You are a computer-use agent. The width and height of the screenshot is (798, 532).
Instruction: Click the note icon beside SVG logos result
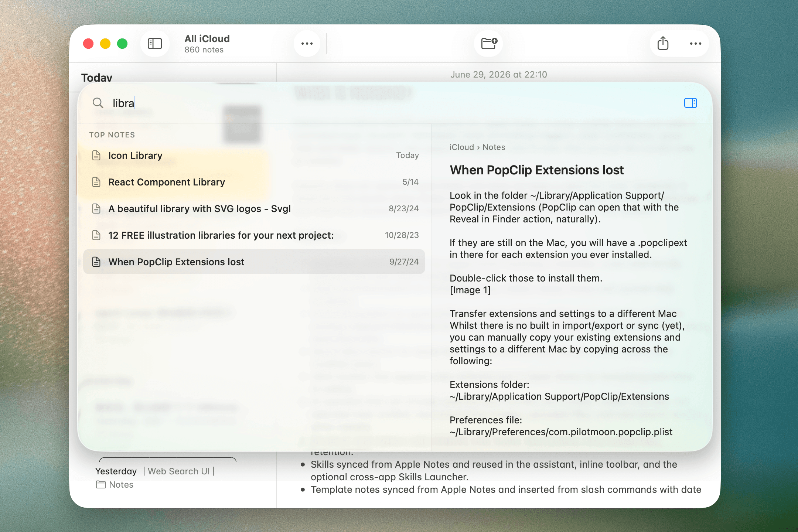pyautogui.click(x=96, y=209)
